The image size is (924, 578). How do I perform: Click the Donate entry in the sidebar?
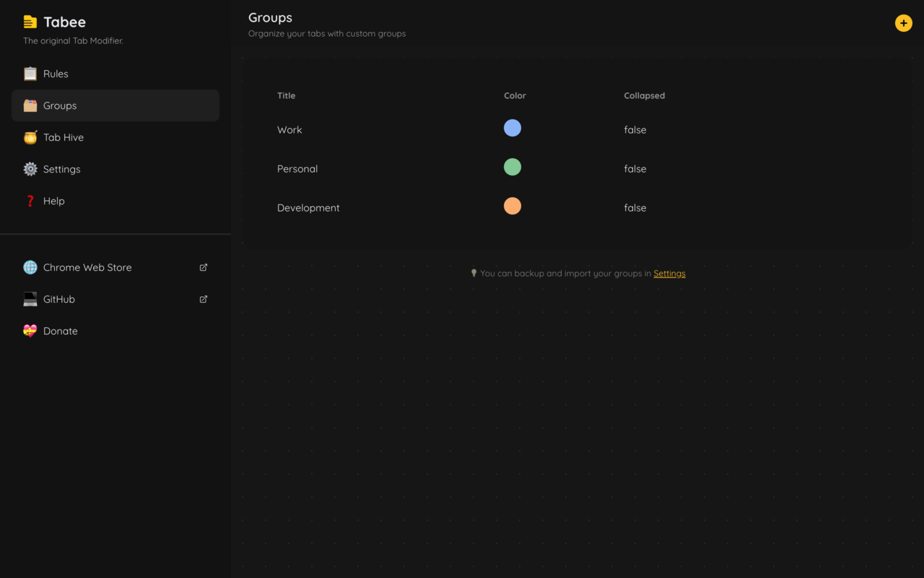pyautogui.click(x=60, y=330)
